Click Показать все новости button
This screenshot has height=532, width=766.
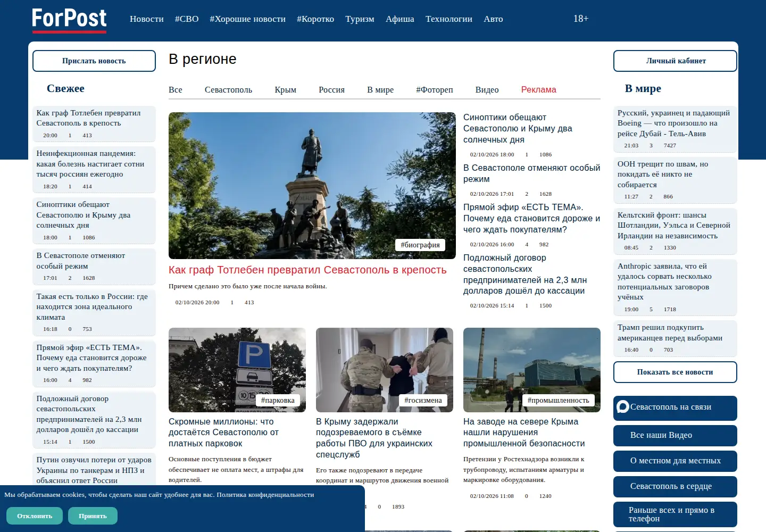pos(675,372)
